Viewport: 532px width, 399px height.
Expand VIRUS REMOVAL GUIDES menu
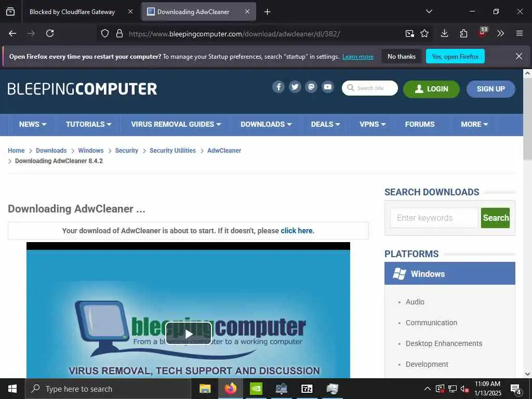click(x=176, y=125)
